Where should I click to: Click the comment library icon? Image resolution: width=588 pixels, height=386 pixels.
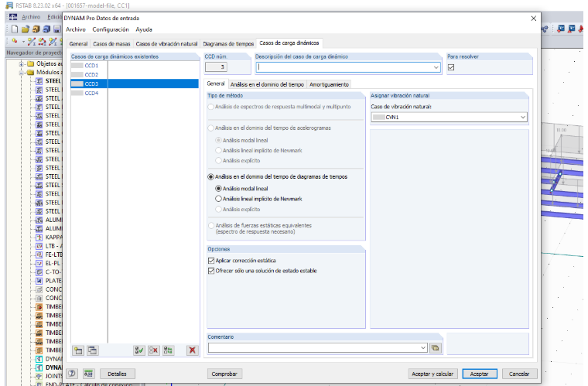pos(436,348)
